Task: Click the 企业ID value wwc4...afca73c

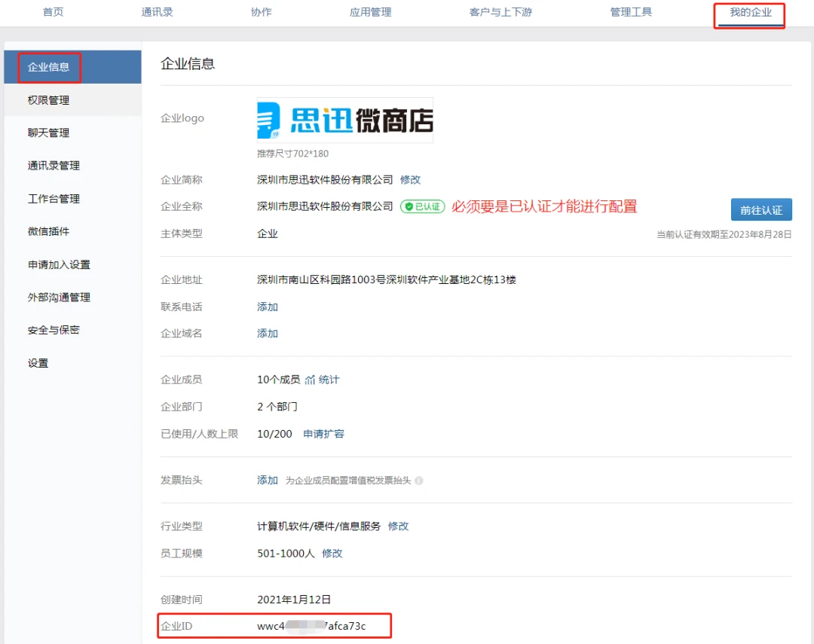Action: (311, 626)
